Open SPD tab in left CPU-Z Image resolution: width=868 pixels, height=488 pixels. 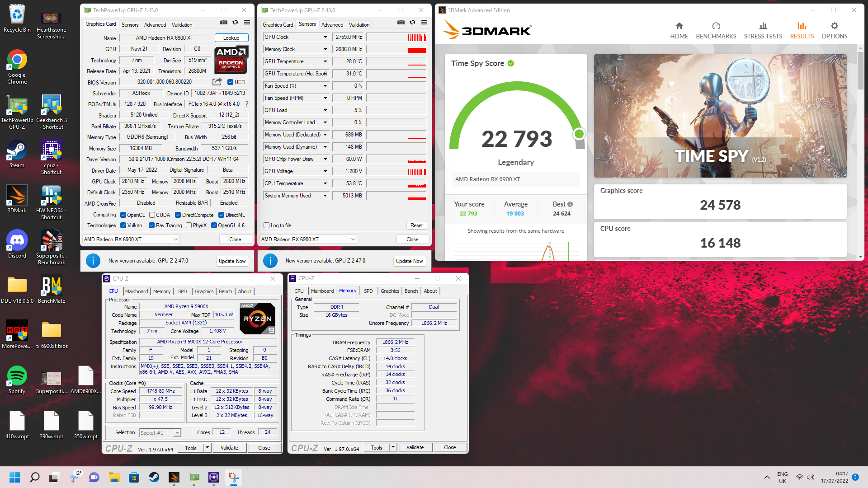[x=182, y=291]
